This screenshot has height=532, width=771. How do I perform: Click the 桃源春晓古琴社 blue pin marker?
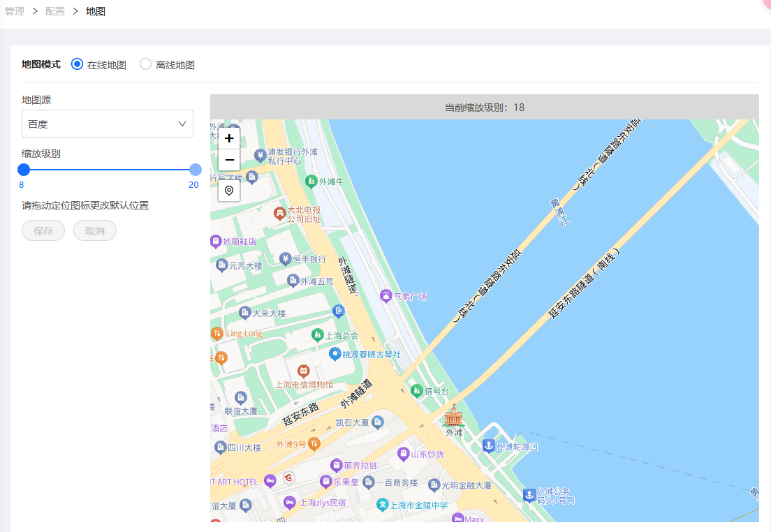click(335, 354)
